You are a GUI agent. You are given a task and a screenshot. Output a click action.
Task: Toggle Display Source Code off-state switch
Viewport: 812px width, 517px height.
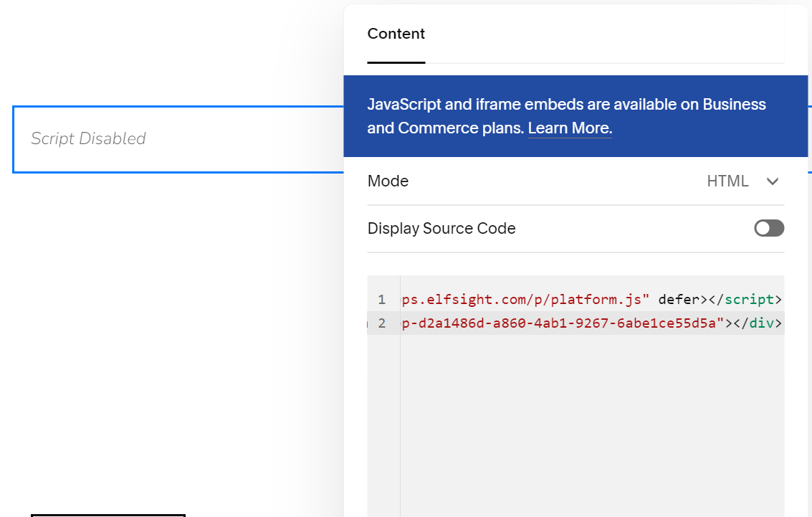coord(768,228)
